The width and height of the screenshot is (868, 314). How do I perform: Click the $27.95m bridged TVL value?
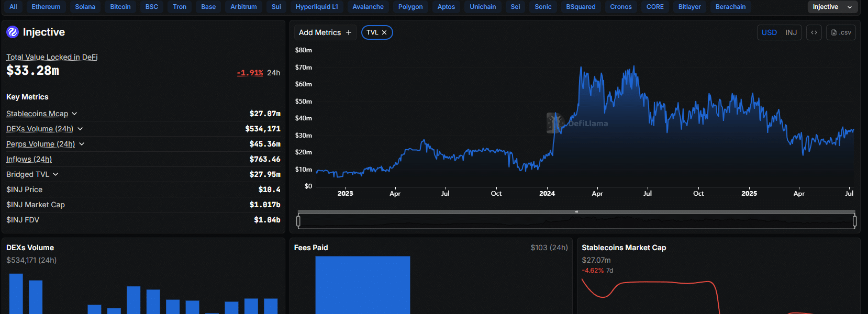pos(265,174)
